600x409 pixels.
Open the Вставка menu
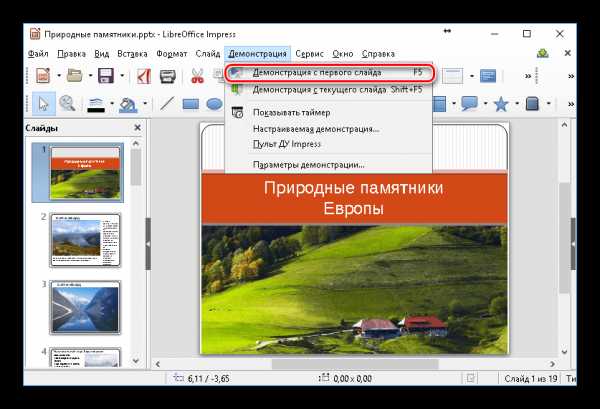(132, 54)
